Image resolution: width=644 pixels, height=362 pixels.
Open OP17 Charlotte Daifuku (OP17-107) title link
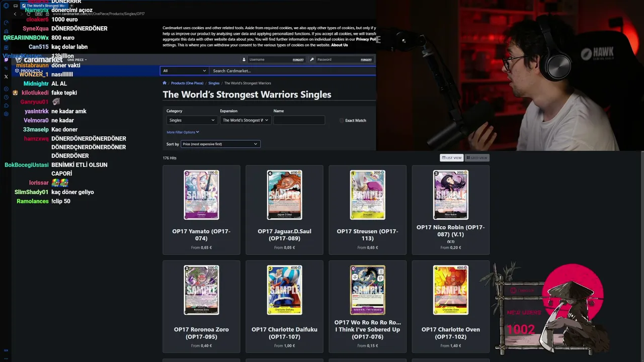[x=284, y=333]
